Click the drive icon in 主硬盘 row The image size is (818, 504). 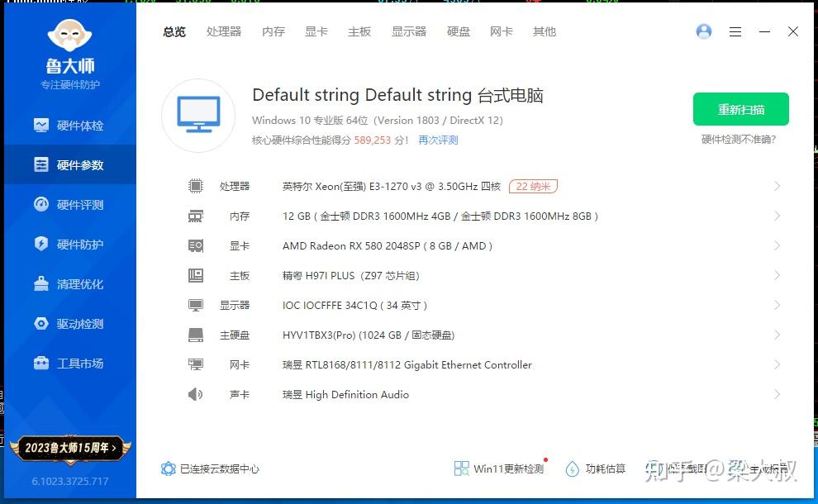(196, 335)
